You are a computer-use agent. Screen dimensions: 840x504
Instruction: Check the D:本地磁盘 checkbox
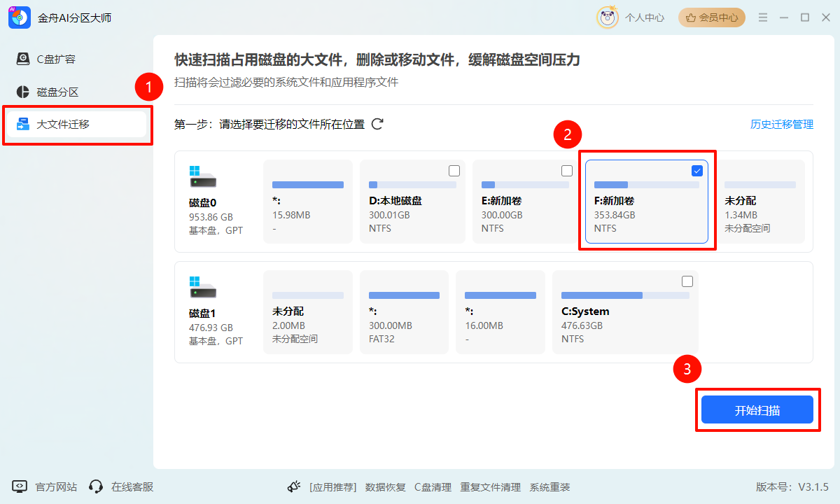click(454, 170)
